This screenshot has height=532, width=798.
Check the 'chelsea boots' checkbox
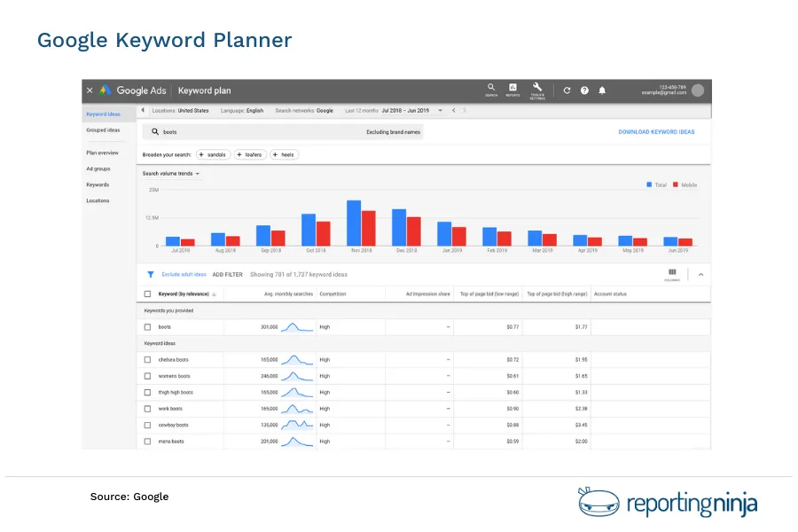click(147, 359)
